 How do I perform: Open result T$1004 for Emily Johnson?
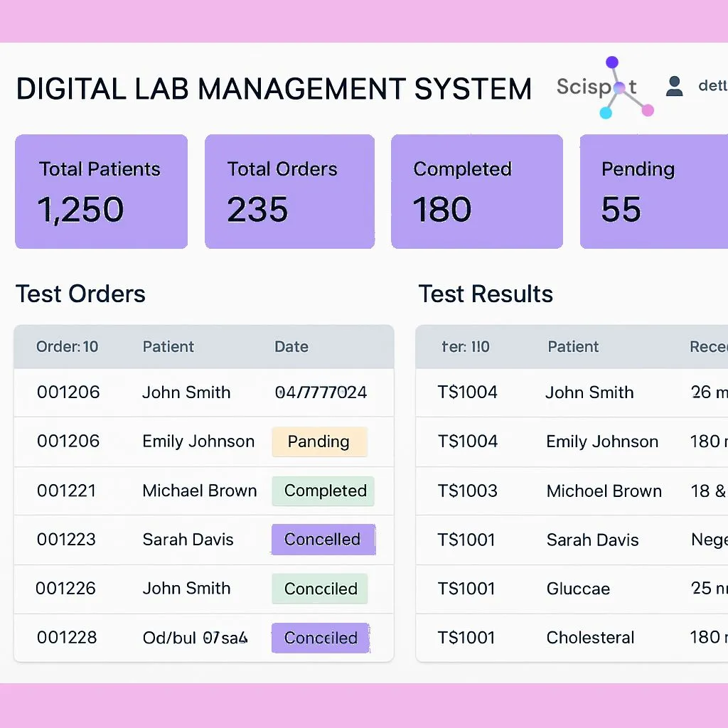coord(468,441)
